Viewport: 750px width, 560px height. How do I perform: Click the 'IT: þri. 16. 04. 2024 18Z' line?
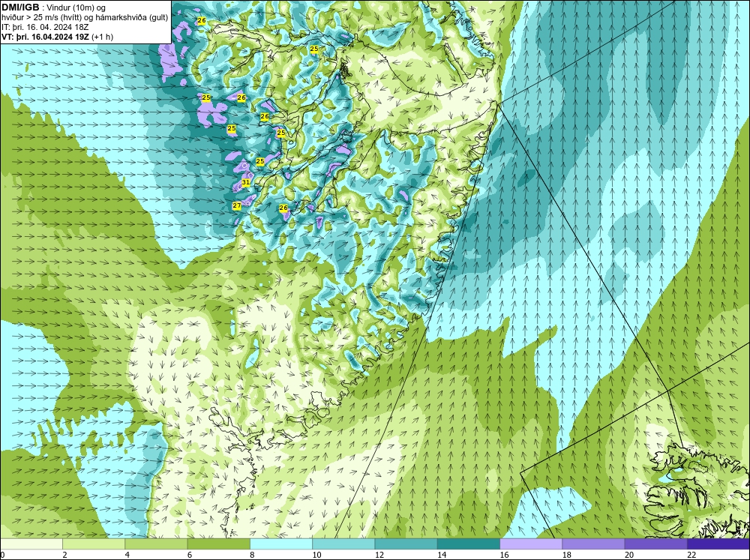pos(45,27)
